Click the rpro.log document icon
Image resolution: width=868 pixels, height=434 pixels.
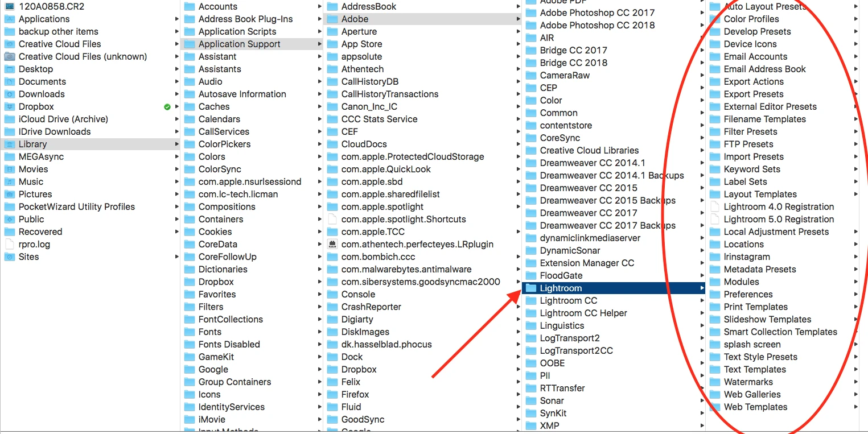9,244
